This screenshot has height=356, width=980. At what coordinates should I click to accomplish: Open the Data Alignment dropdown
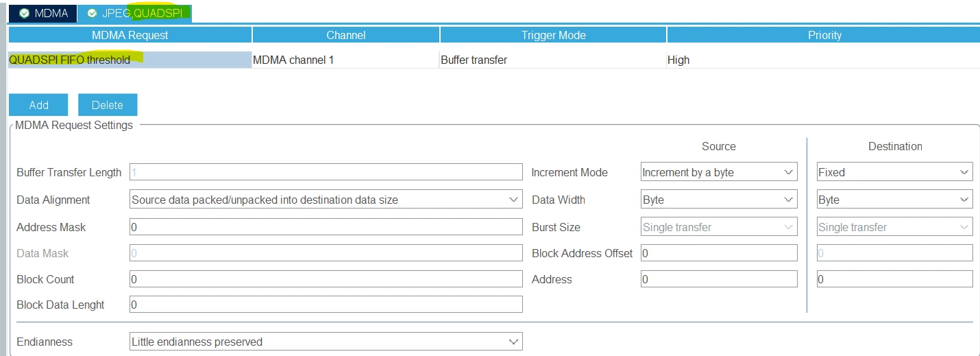point(326,200)
